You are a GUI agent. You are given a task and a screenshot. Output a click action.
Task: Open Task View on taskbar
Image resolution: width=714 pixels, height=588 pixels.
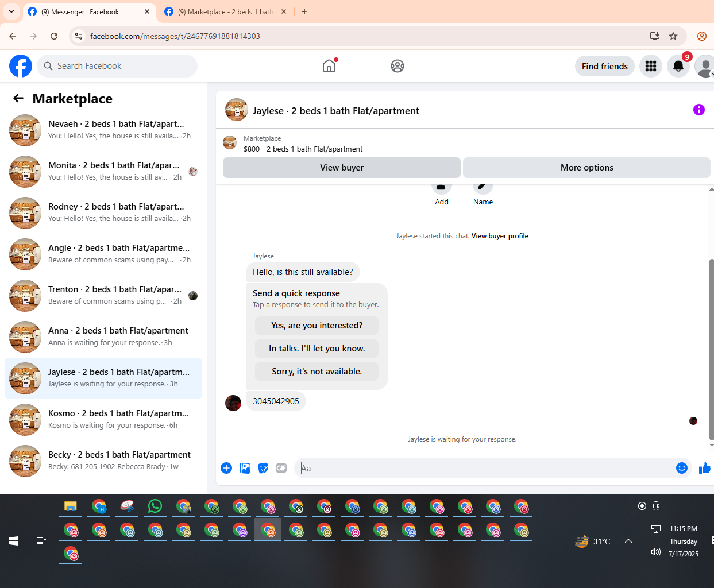click(x=41, y=541)
